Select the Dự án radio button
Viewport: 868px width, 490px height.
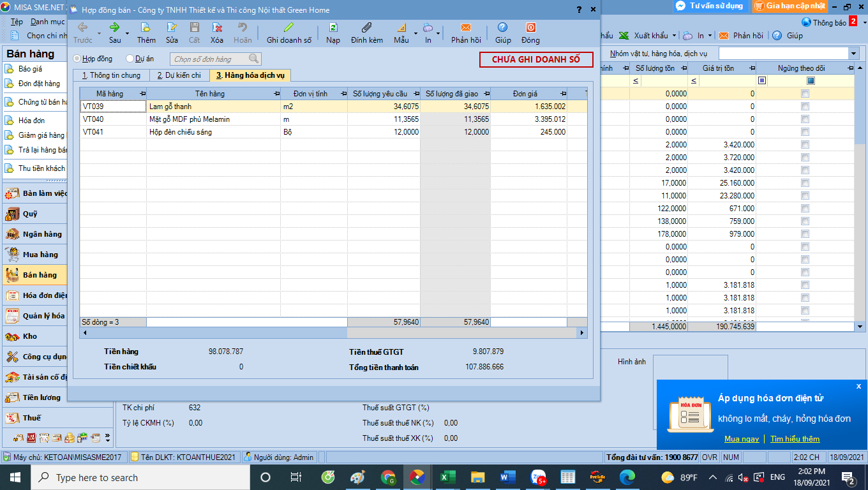pos(130,59)
